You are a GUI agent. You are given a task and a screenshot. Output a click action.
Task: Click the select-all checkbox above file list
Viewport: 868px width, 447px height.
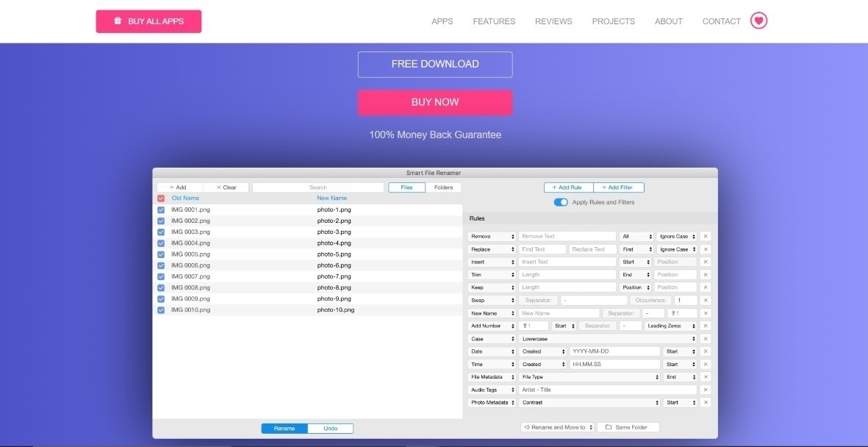161,197
